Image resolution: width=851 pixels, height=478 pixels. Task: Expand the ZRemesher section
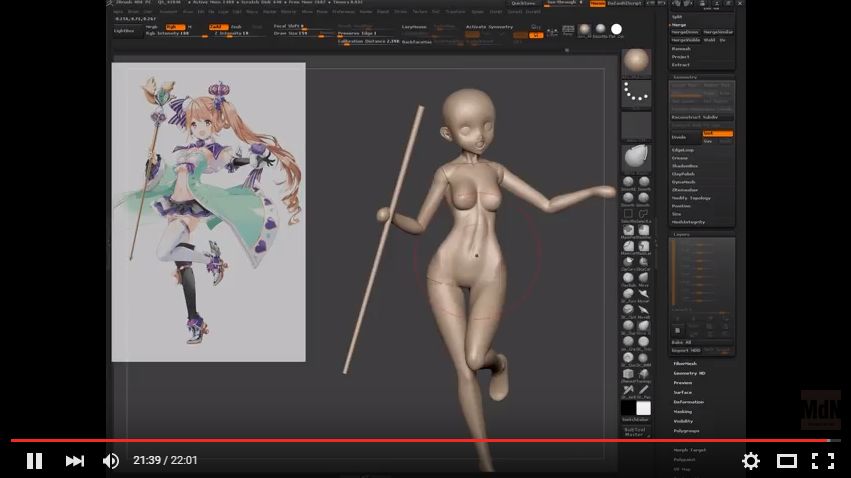click(x=685, y=189)
